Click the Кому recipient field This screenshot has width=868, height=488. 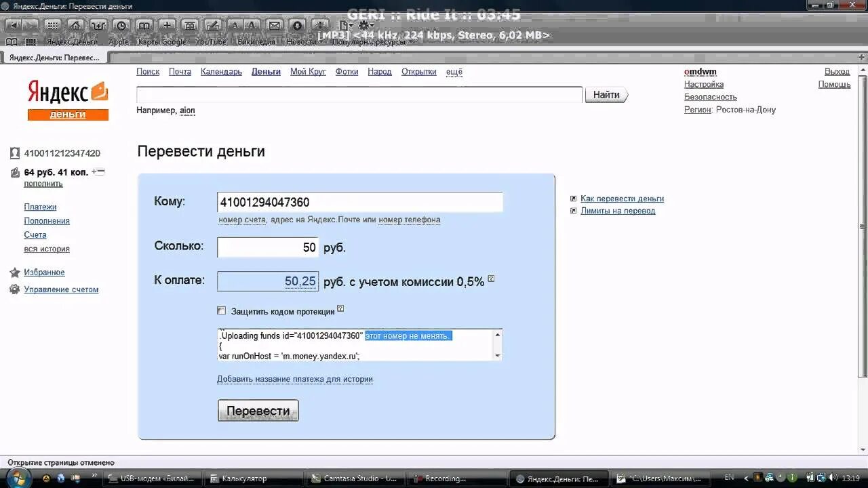pyautogui.click(x=360, y=202)
